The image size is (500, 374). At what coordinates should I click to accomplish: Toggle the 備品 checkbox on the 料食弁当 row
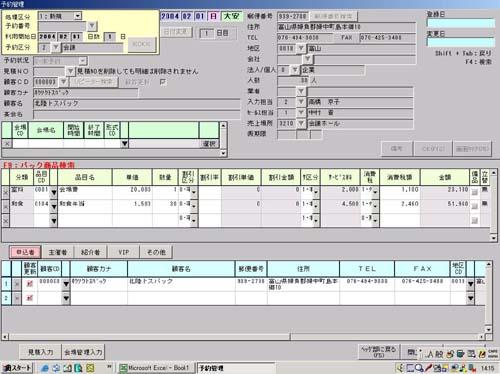(475, 206)
